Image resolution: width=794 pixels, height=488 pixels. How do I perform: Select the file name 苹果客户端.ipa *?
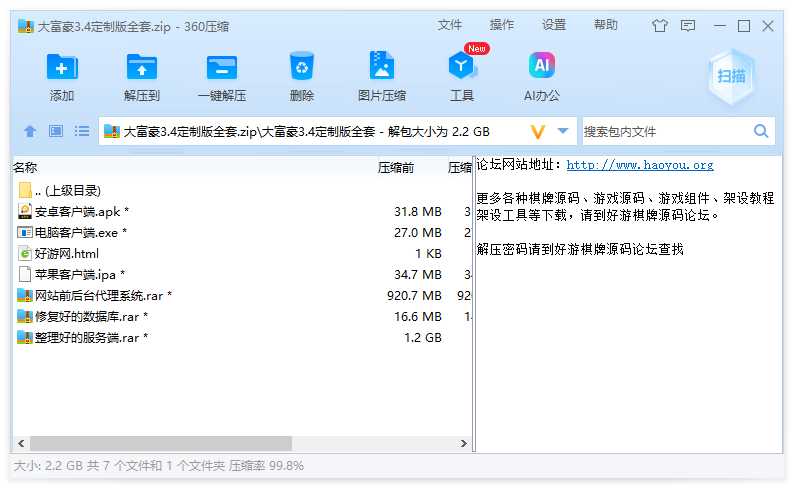[x=80, y=274]
